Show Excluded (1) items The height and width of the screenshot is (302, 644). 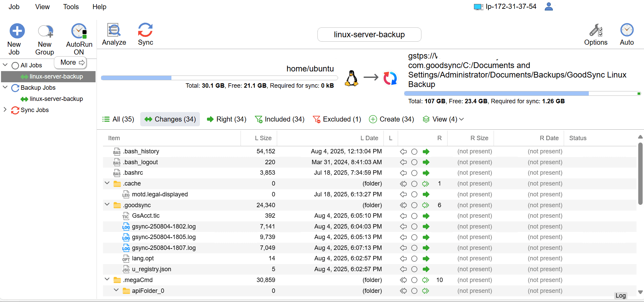coord(337,119)
